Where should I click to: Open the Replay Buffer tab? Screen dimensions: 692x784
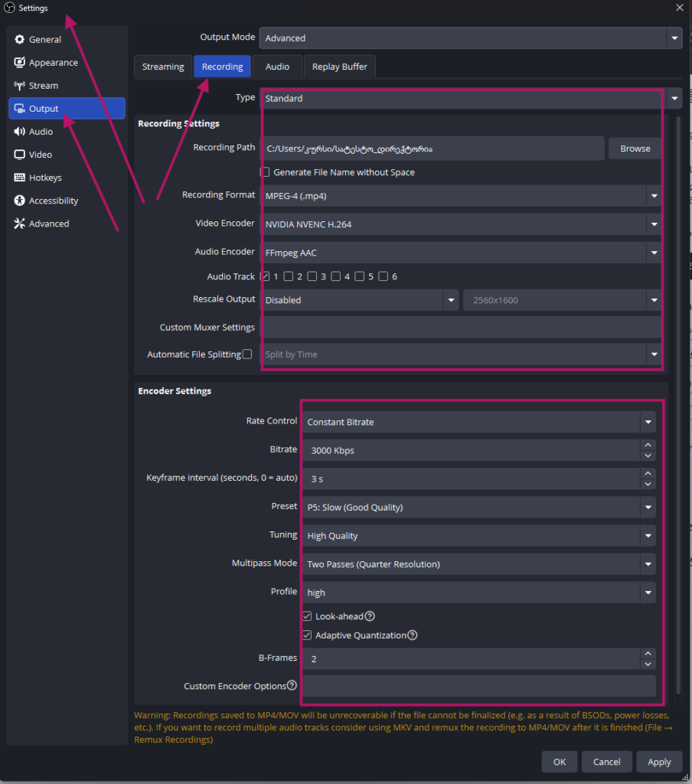pos(339,67)
